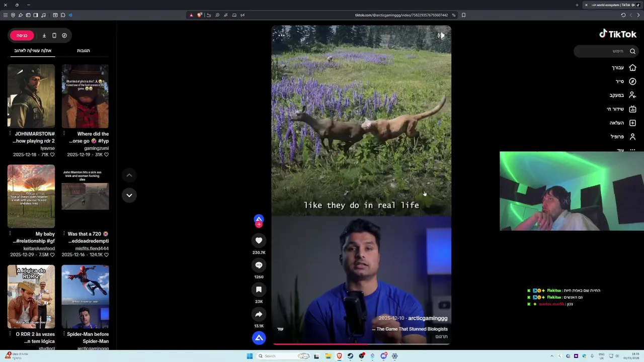The image size is (644, 362).
Task: Bookmark the video with the save icon
Action: click(259, 290)
